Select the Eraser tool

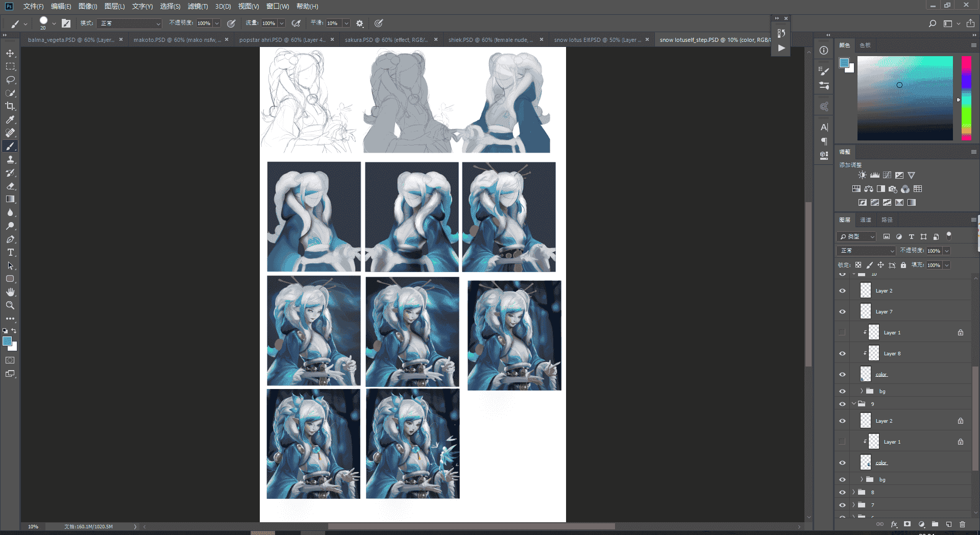click(10, 186)
